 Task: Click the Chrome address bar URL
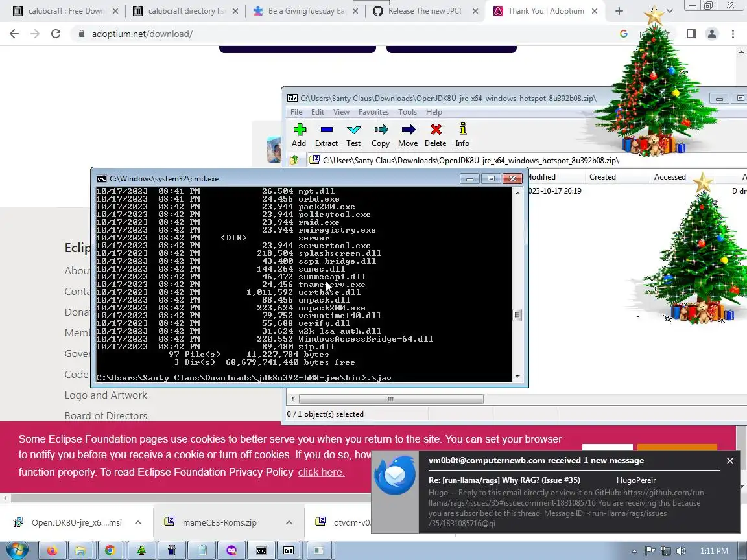tap(142, 34)
